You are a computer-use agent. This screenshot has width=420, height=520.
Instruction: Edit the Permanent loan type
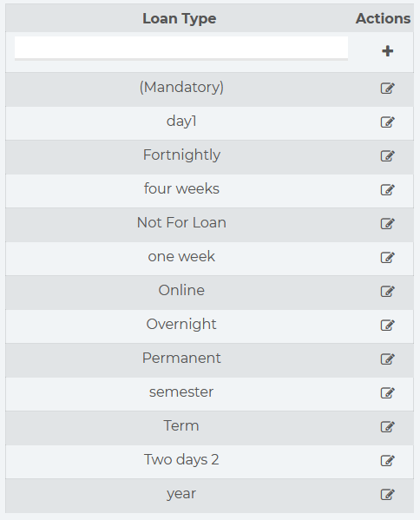(387, 359)
